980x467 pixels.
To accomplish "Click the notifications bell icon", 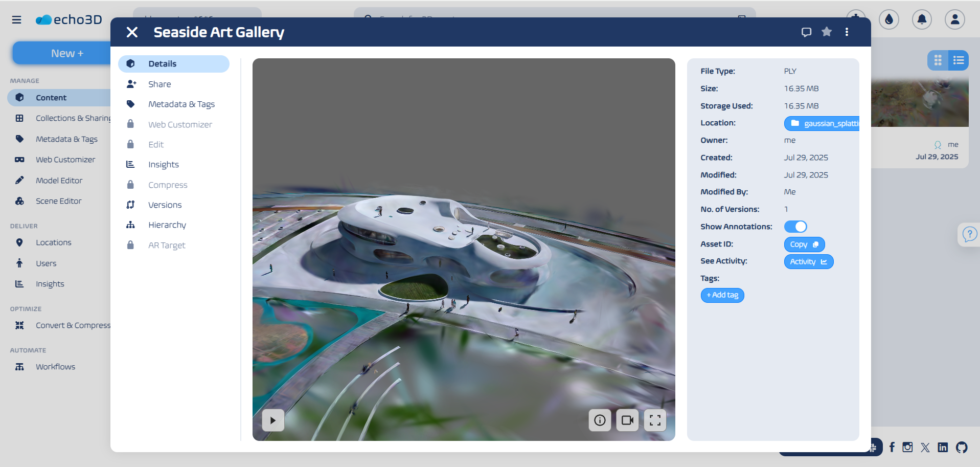I will (x=922, y=19).
